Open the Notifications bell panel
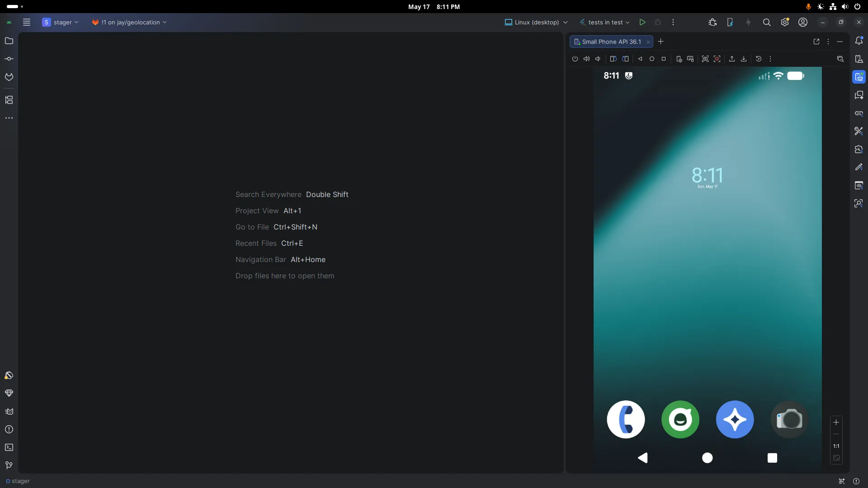This screenshot has width=868, height=488. tap(859, 41)
